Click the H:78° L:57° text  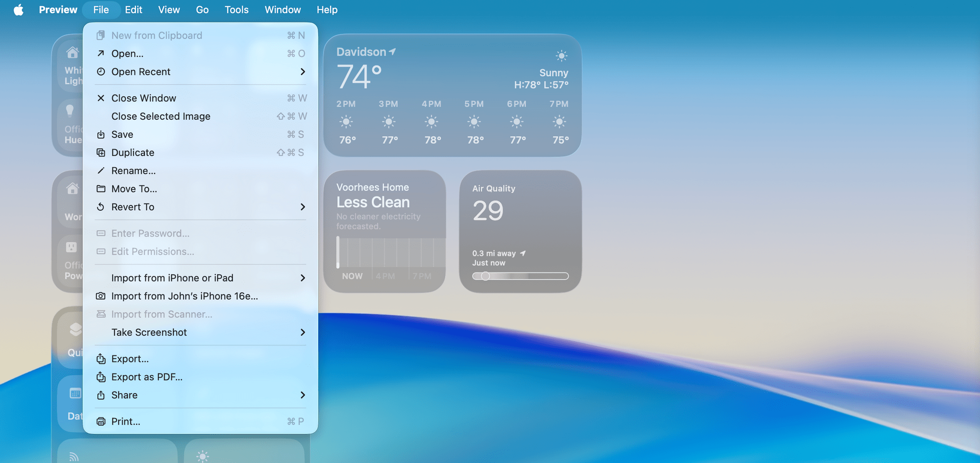tap(541, 85)
